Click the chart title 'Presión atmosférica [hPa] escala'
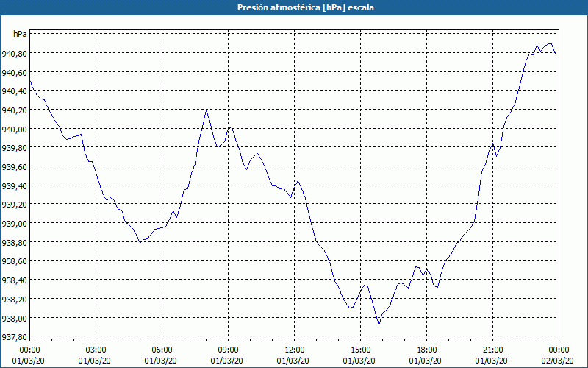Image resolution: width=588 pixels, height=368 pixels. [x=306, y=7]
